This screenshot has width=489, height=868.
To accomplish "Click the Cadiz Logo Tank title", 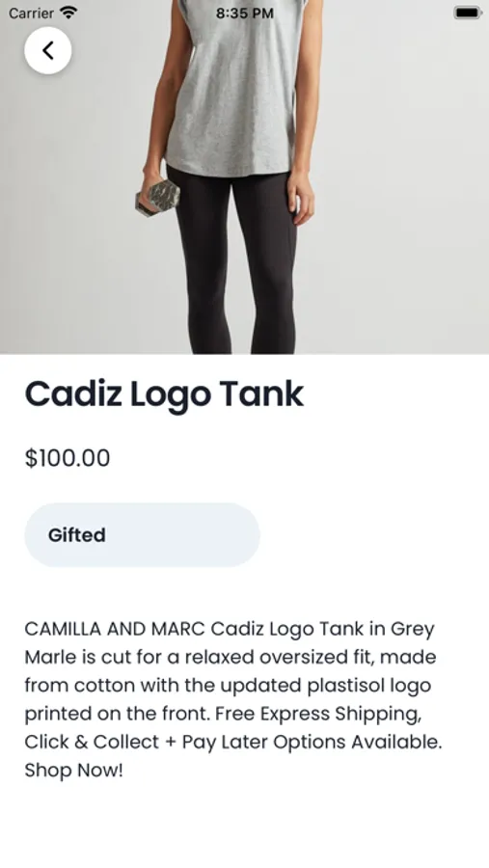I will click(x=165, y=394).
